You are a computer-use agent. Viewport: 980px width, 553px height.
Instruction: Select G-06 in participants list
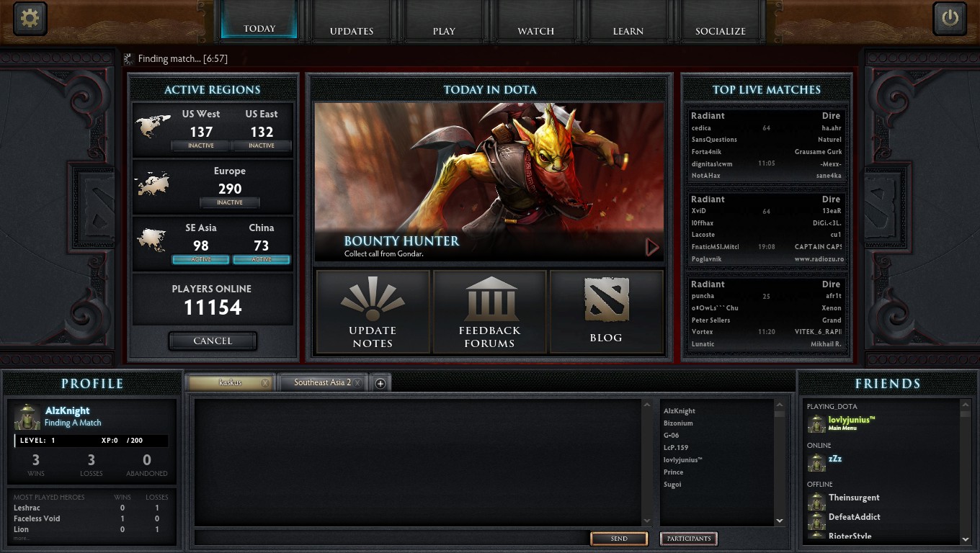[671, 436]
